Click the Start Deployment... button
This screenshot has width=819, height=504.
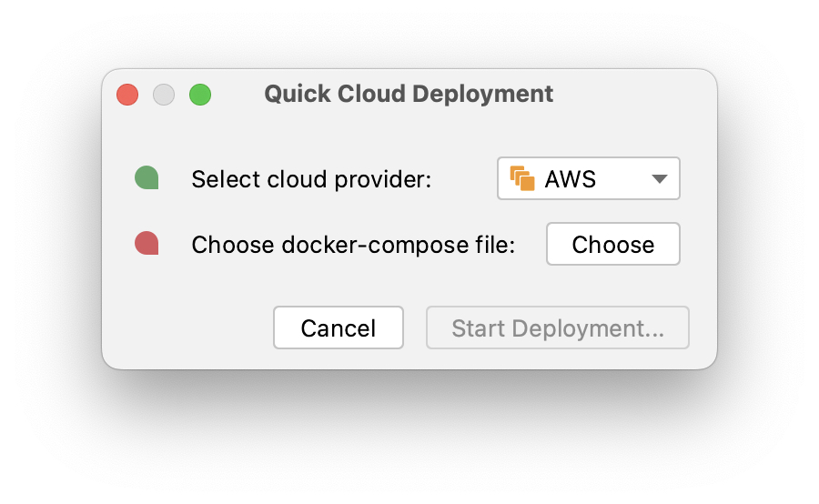tap(558, 328)
